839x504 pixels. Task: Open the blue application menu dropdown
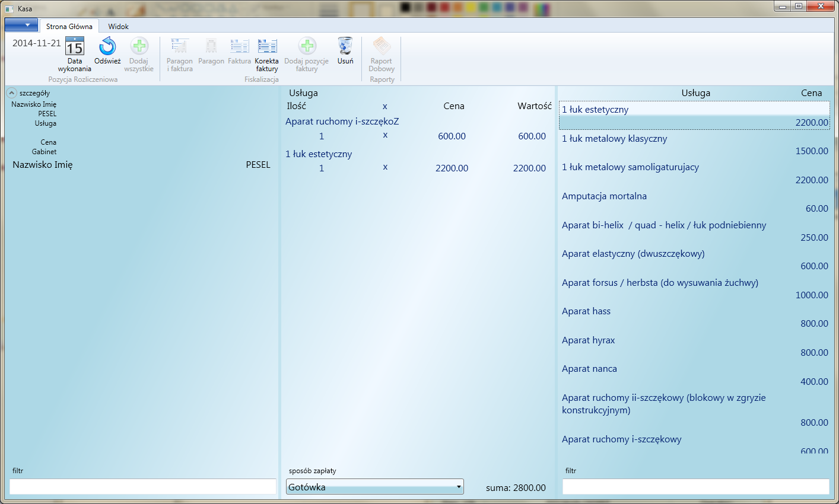(x=21, y=25)
